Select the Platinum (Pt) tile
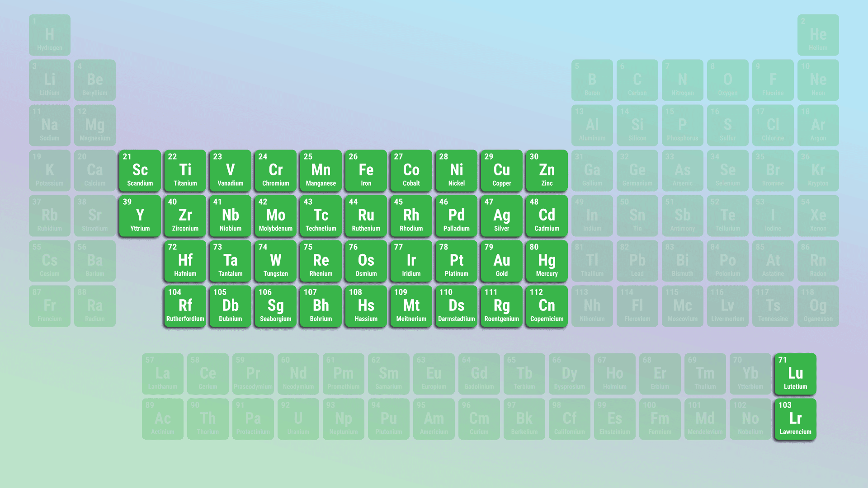 tap(456, 261)
